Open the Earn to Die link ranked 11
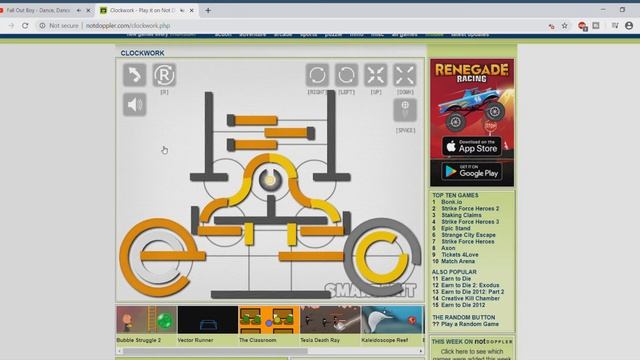The height and width of the screenshot is (360, 640). click(x=456, y=279)
